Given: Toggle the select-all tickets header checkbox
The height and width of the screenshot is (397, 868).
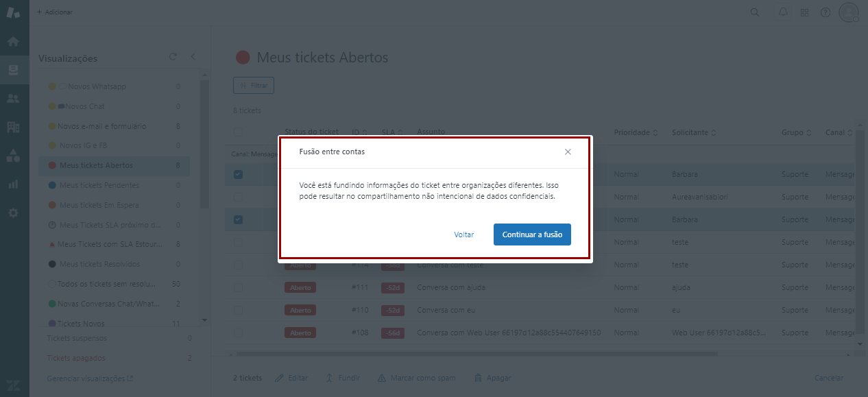Looking at the screenshot, I should coord(238,132).
